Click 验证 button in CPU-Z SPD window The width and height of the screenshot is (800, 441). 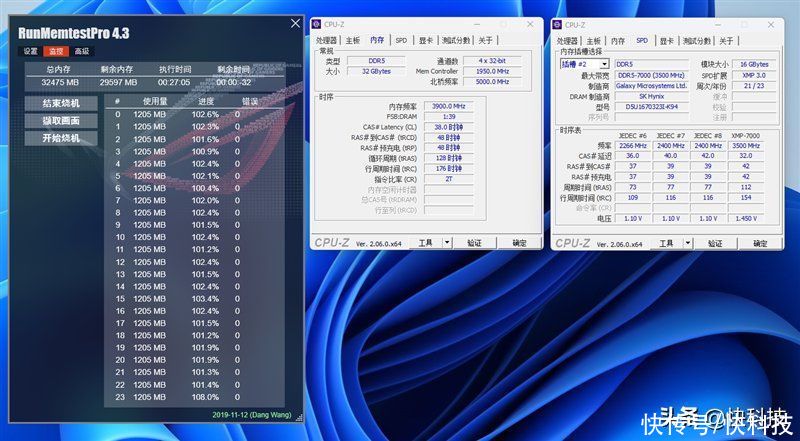715,243
